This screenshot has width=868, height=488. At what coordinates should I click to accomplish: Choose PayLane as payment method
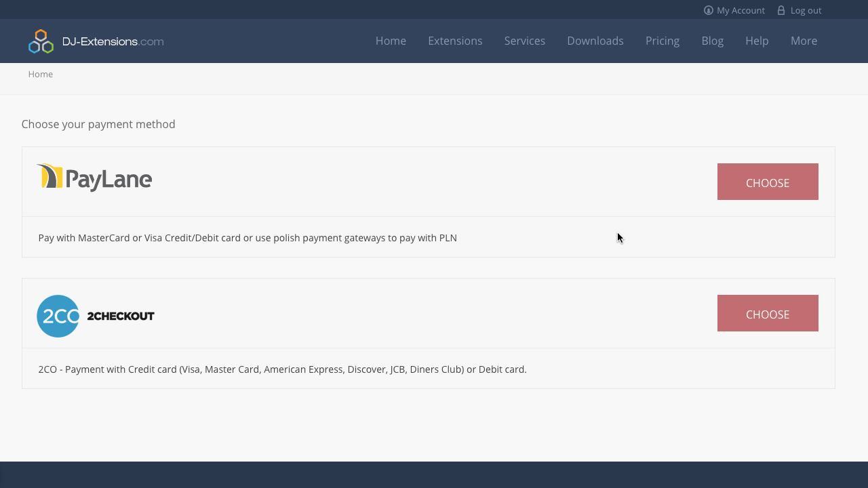coord(768,182)
